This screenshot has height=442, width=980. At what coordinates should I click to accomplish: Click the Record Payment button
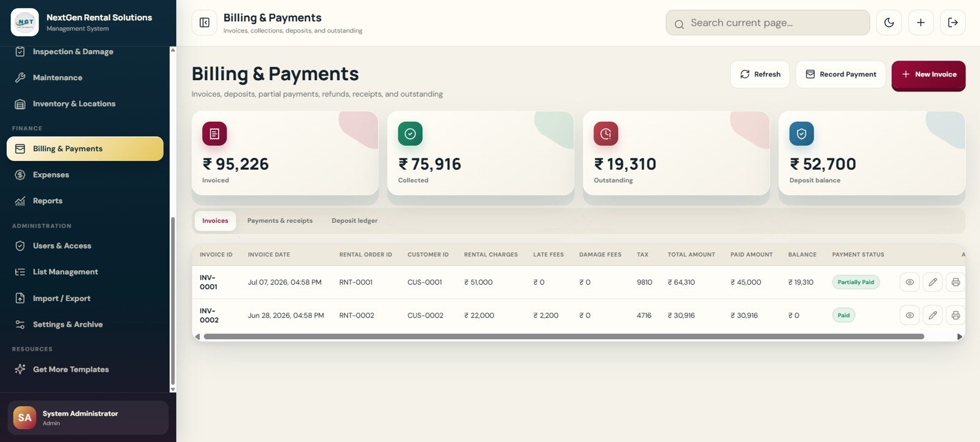click(840, 74)
